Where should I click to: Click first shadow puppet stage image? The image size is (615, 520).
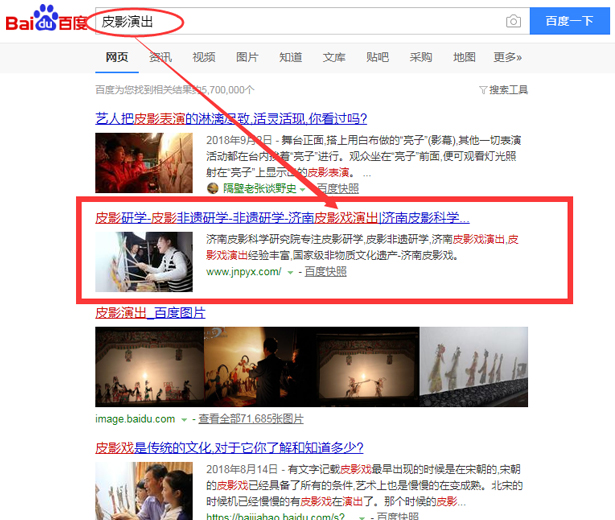[x=149, y=367]
